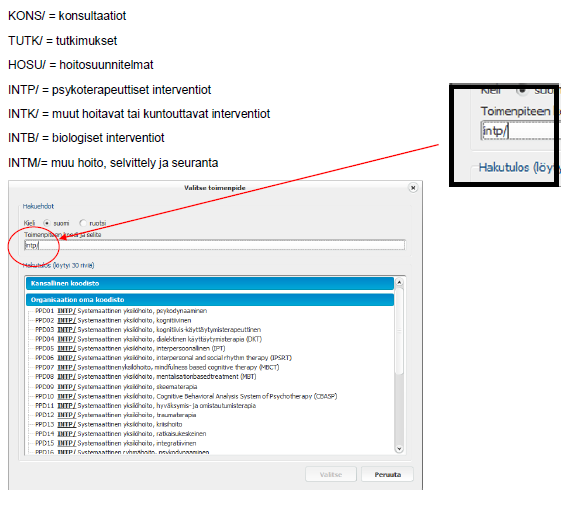This screenshot has width=568, height=515.
Task: Click the results list scroll up arrow
Action: [399, 282]
